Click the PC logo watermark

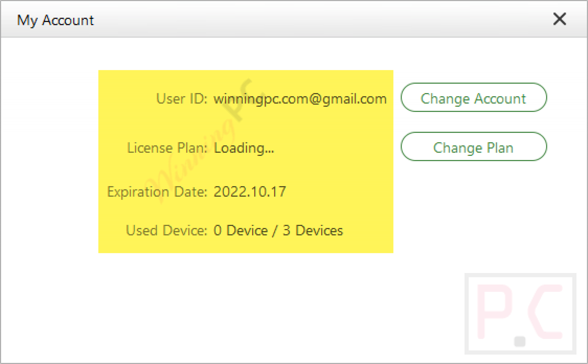pos(520,314)
